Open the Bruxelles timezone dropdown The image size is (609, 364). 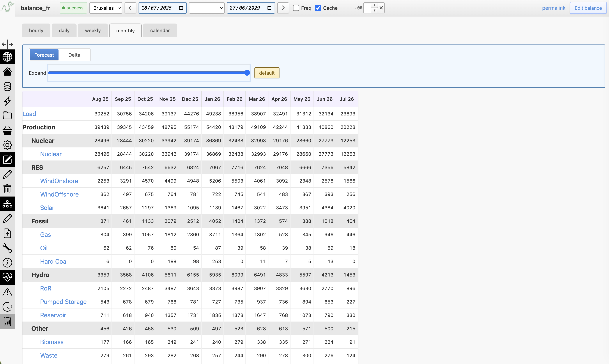106,8
